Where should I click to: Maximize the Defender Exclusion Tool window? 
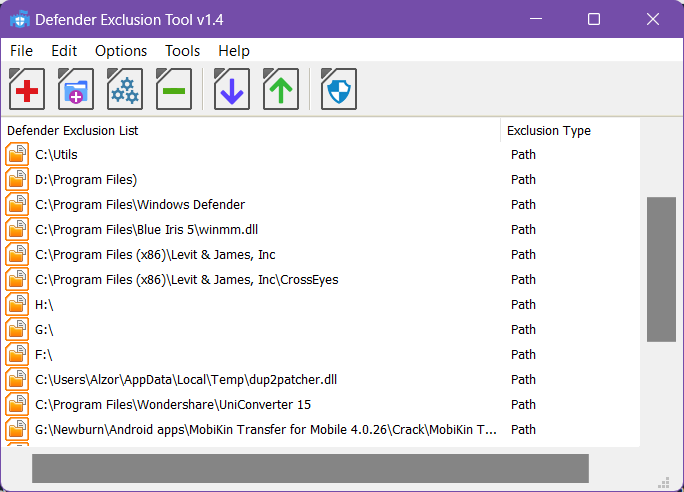pyautogui.click(x=594, y=19)
